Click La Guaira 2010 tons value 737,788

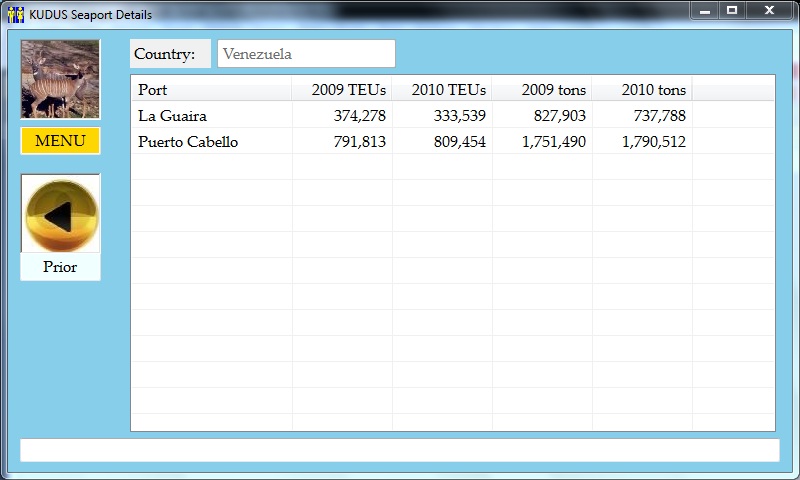pyautogui.click(x=660, y=115)
